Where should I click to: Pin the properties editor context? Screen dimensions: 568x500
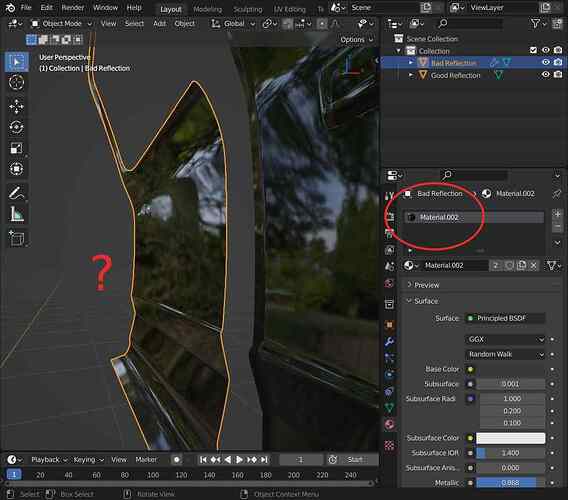coord(556,193)
